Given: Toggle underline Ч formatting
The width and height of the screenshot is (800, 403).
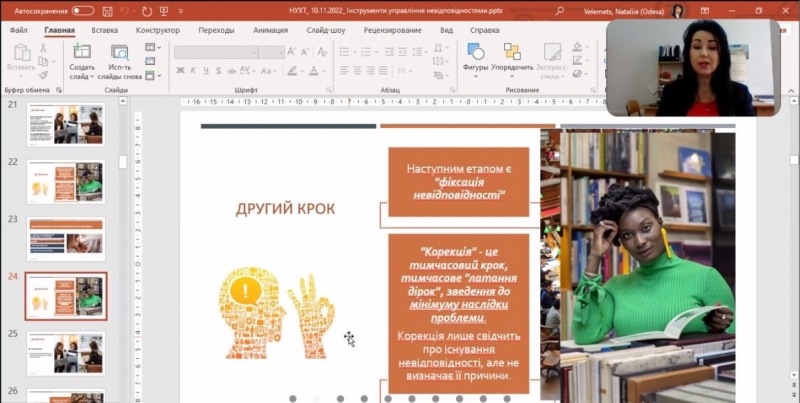Looking at the screenshot, I should click(x=206, y=71).
